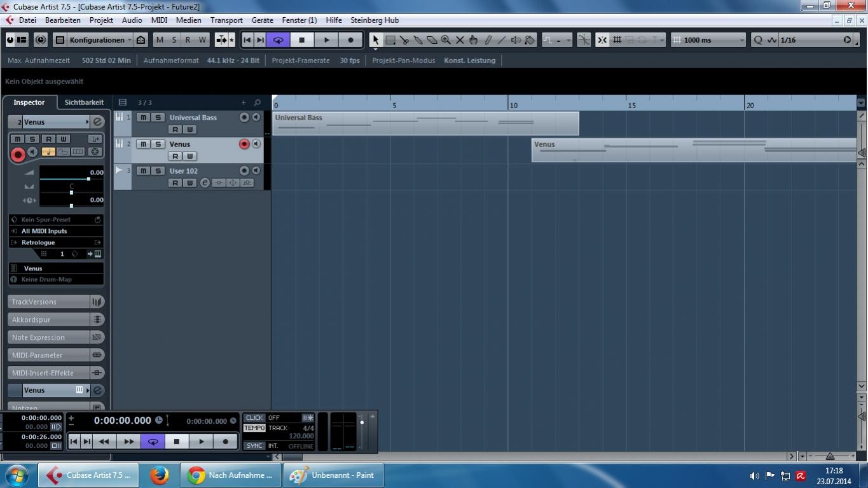Select the Zoom magnifier tool

click(x=446, y=40)
